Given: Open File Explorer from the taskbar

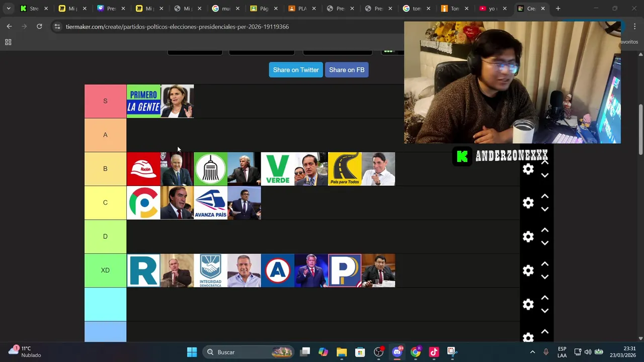Looking at the screenshot, I should tap(342, 352).
